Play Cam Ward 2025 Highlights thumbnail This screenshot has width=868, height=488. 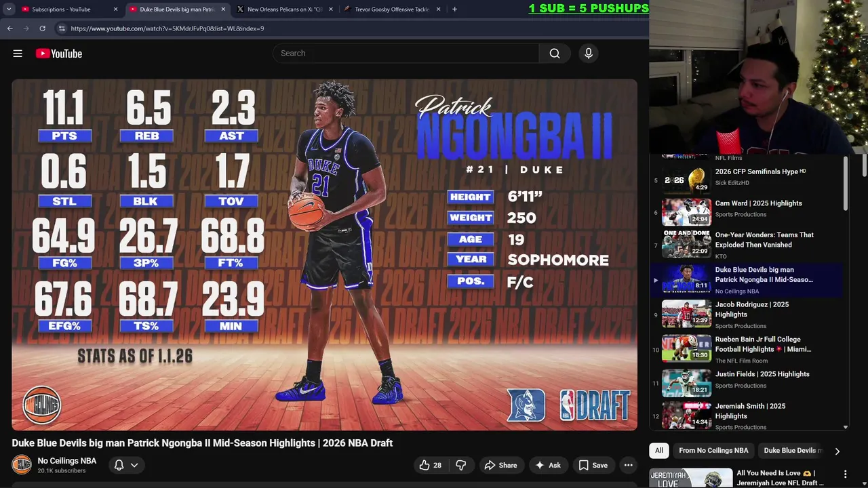[x=686, y=212]
